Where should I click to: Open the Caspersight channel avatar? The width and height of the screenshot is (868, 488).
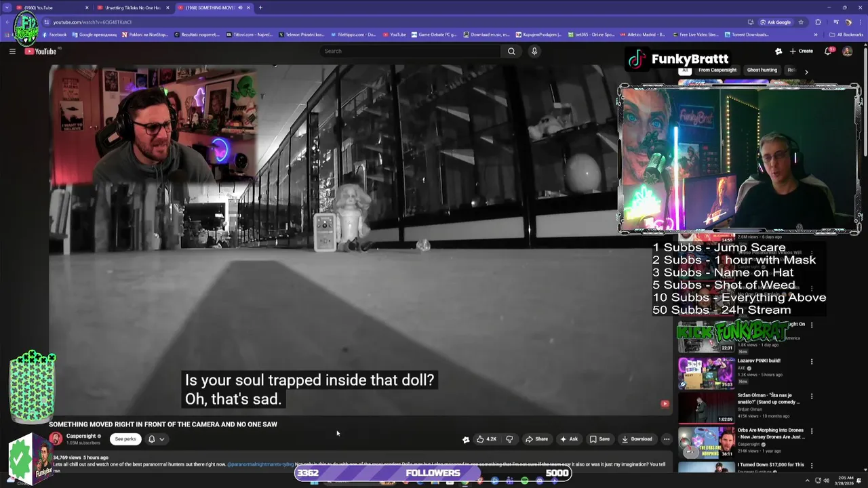click(56, 439)
